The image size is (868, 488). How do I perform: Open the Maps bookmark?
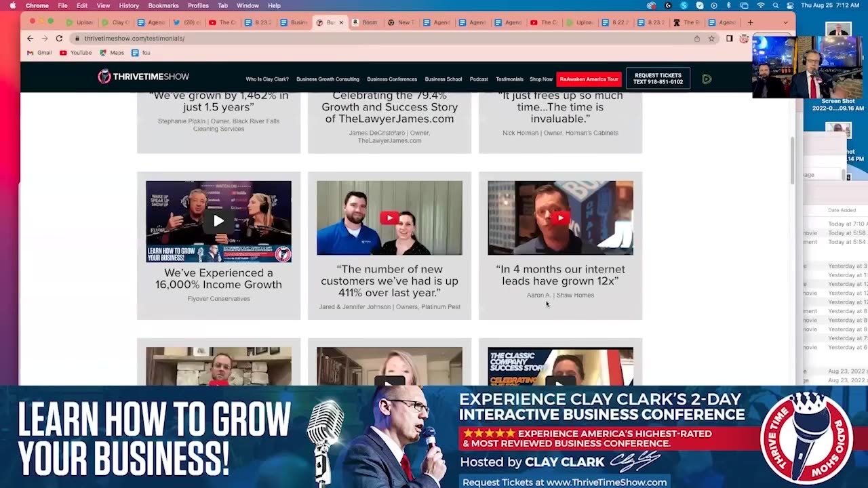(112, 53)
